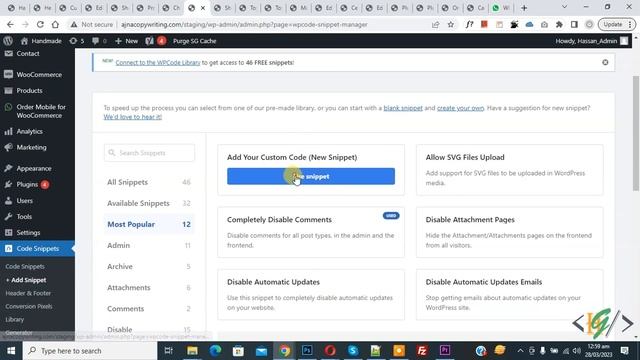Screen dimensions: 640x360
Task: Select the Comments category
Action: 149,309
